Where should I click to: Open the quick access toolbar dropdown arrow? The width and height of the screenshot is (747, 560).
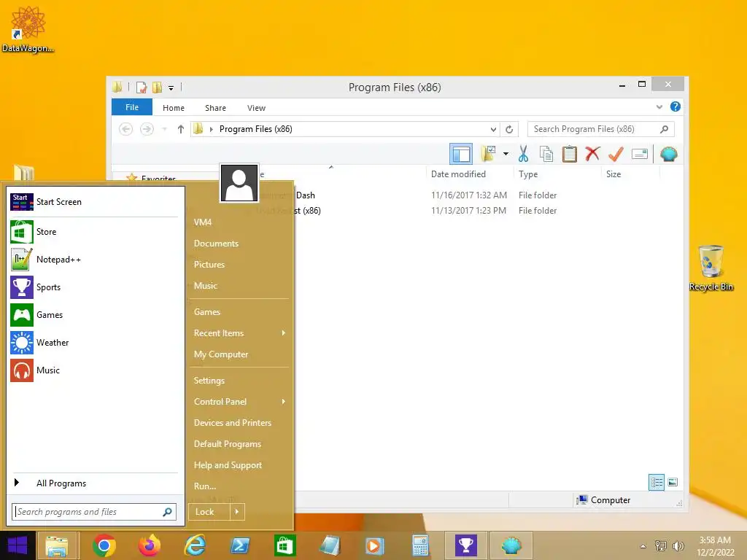[x=171, y=87]
